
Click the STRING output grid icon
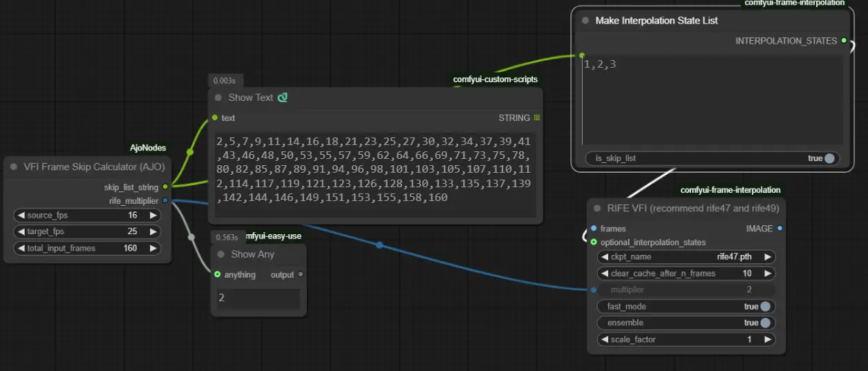(537, 118)
